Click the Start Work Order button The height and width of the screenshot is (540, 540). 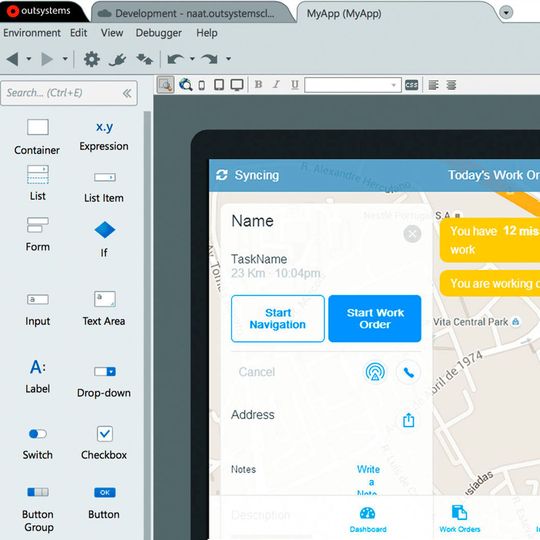point(375,319)
